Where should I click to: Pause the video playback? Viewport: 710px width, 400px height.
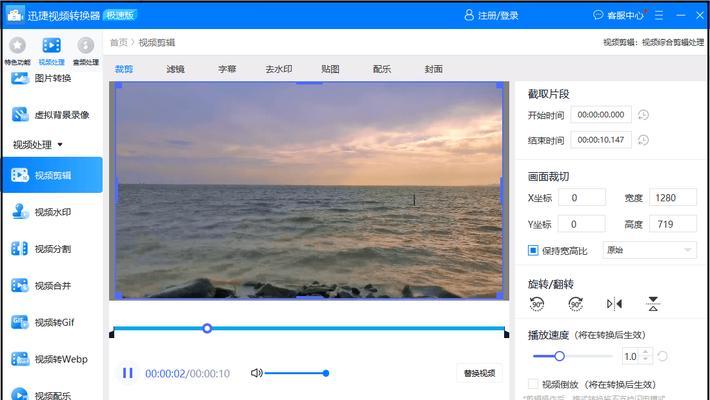click(128, 373)
